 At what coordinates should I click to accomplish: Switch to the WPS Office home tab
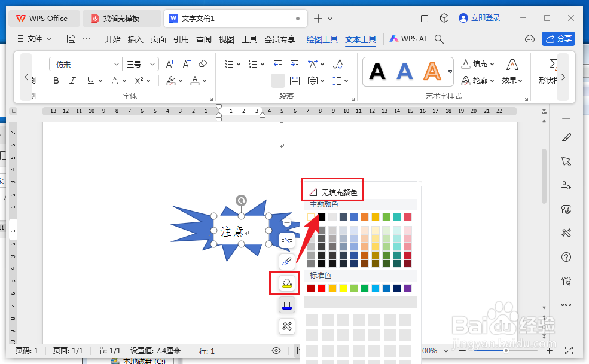(x=44, y=19)
